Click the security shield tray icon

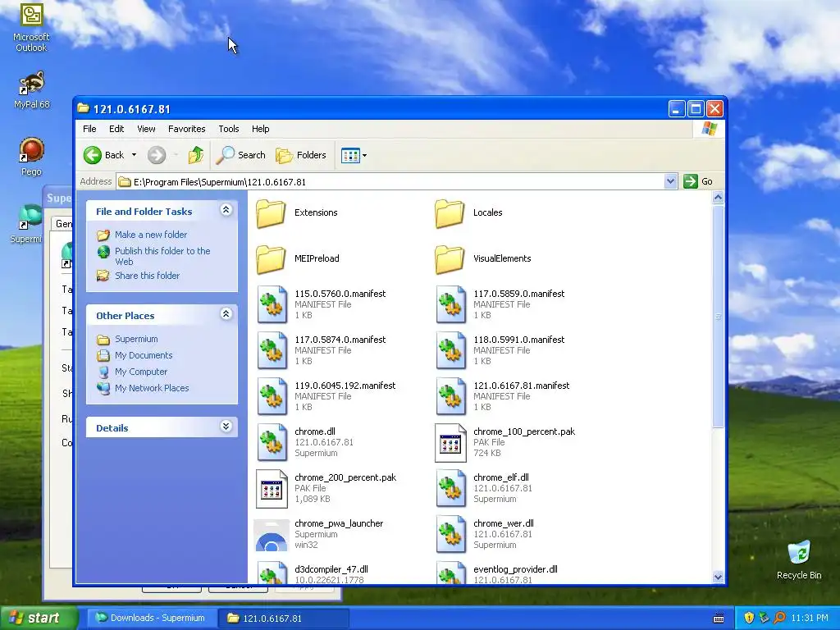(x=749, y=618)
